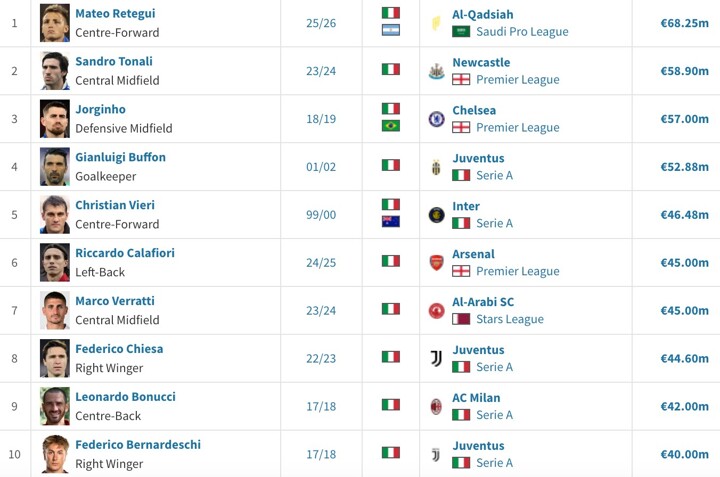Screen dimensions: 720x477
Task: Click the Australia flag in Vieri's row
Action: pyautogui.click(x=391, y=222)
